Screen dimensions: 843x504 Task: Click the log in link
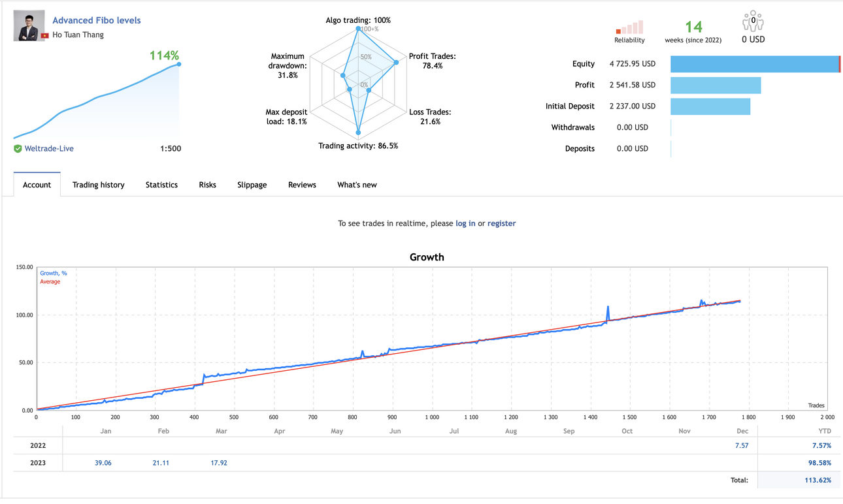point(465,223)
